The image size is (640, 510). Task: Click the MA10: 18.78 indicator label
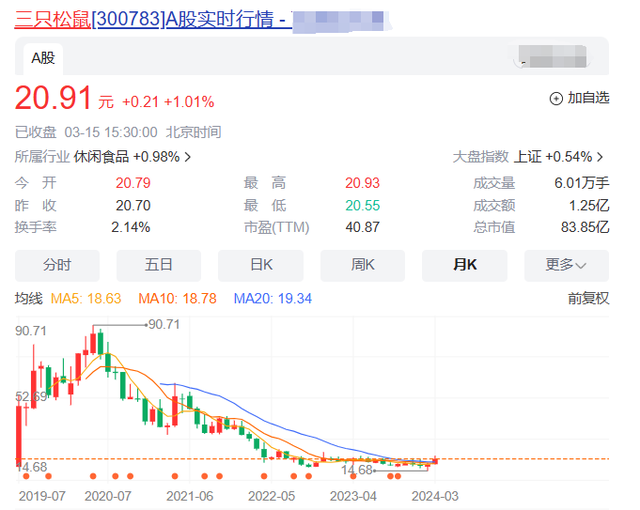(178, 299)
